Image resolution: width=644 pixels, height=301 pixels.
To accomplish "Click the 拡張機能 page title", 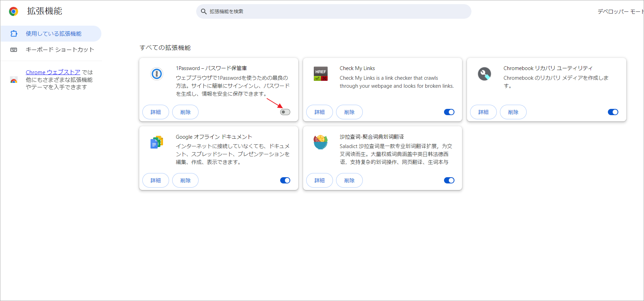I will click(44, 11).
